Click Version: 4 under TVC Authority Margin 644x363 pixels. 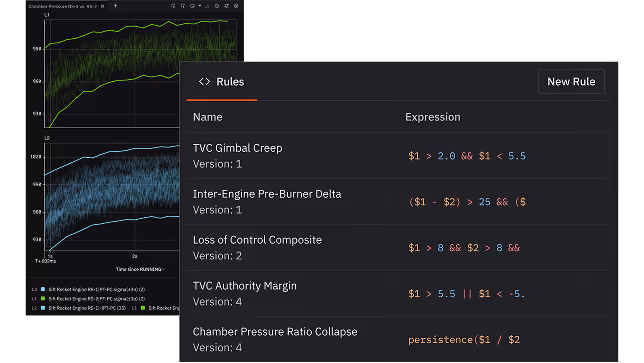click(217, 302)
